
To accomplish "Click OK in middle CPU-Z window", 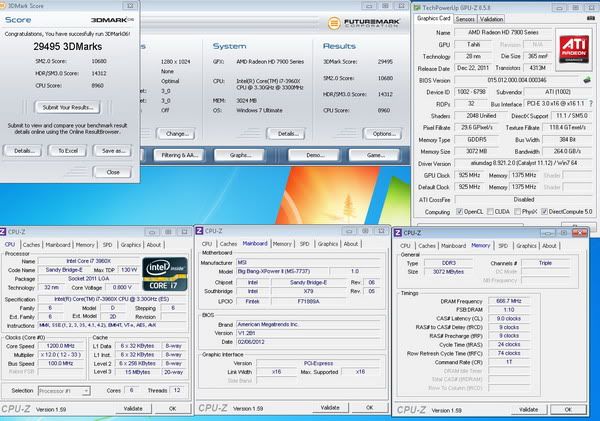I will point(369,408).
